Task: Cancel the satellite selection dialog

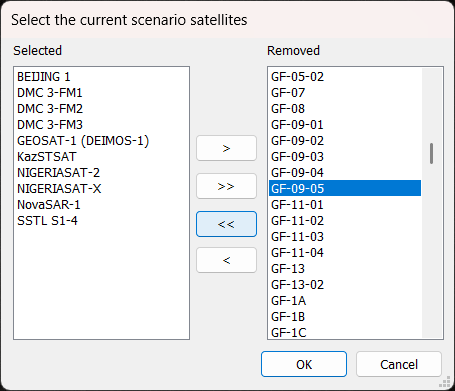Action: pyautogui.click(x=399, y=364)
